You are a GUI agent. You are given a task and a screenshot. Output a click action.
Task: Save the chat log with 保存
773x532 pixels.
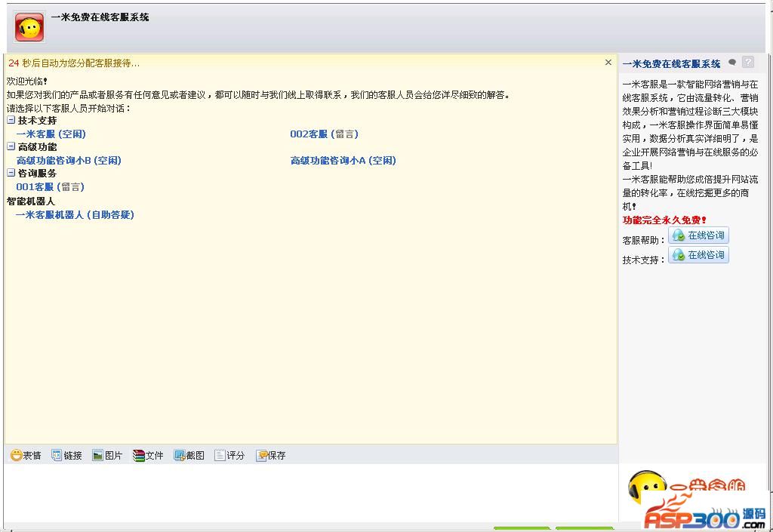click(x=271, y=455)
